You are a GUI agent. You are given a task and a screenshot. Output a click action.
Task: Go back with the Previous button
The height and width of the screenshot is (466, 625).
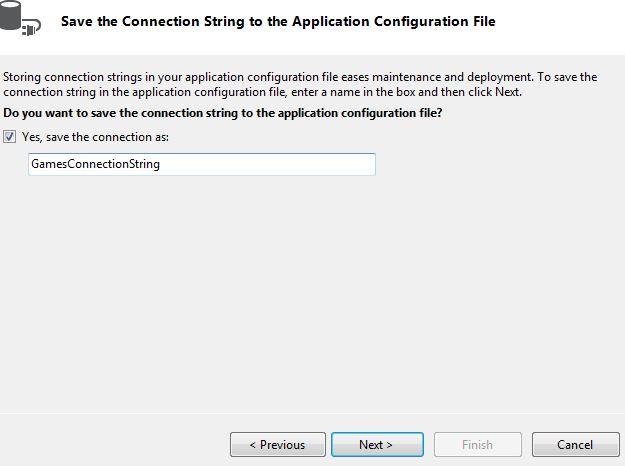[277, 445]
